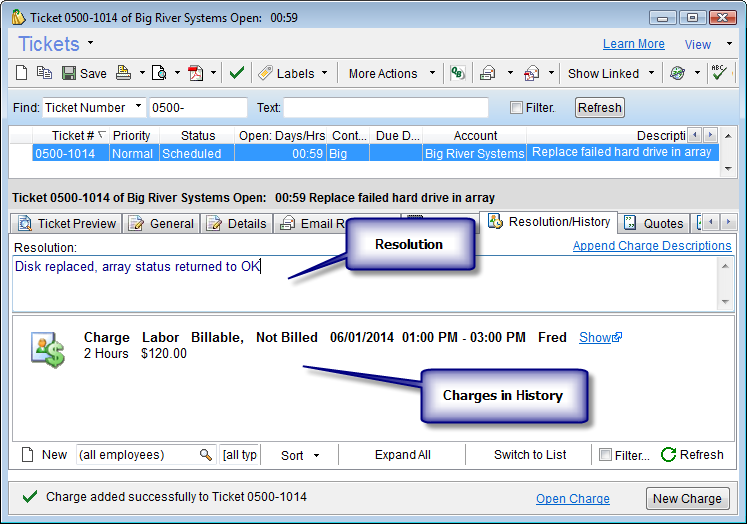
Task: Expand the More Actions dropdown
Action: coord(391,73)
